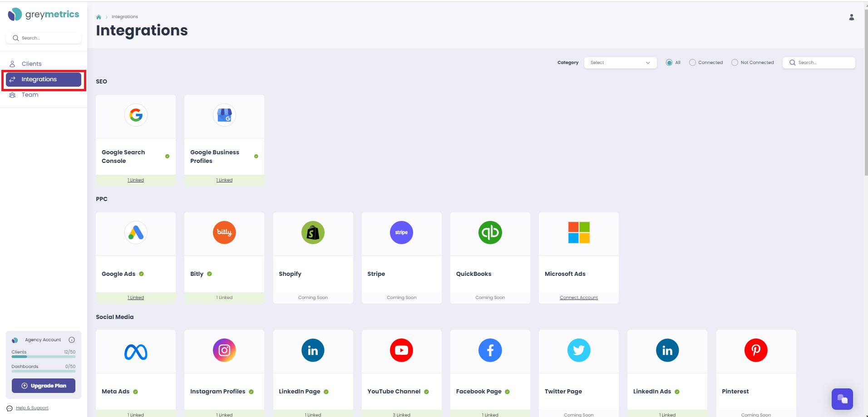
Task: Click the QuickBooks green logo icon
Action: pos(490,232)
